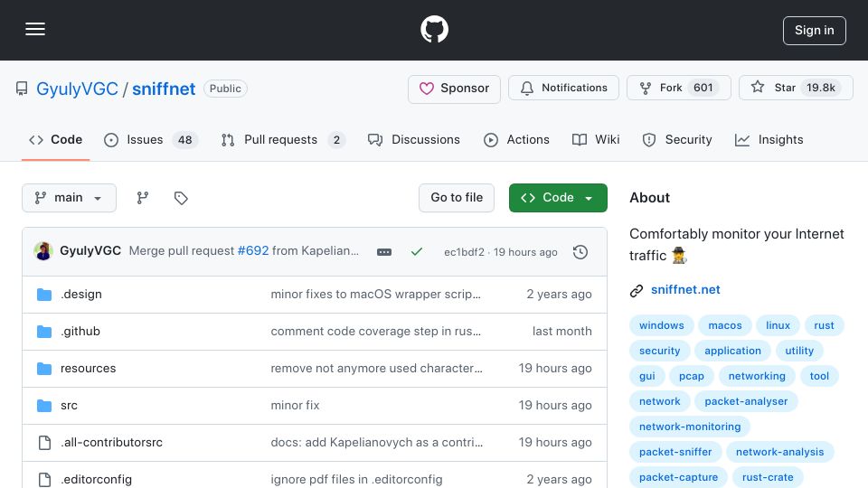Select the network-analysis topic tag
Viewport: 868px width, 488px height.
coord(779,453)
